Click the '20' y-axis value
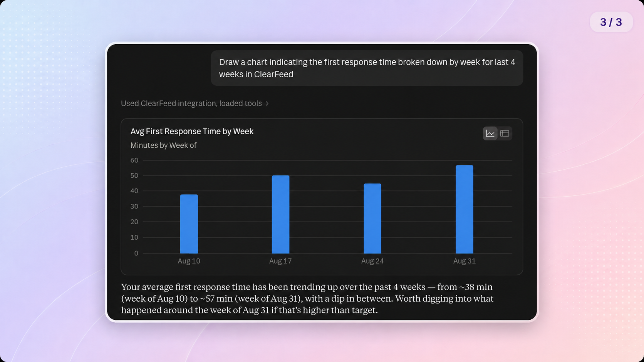This screenshot has height=362, width=644. coord(134,222)
